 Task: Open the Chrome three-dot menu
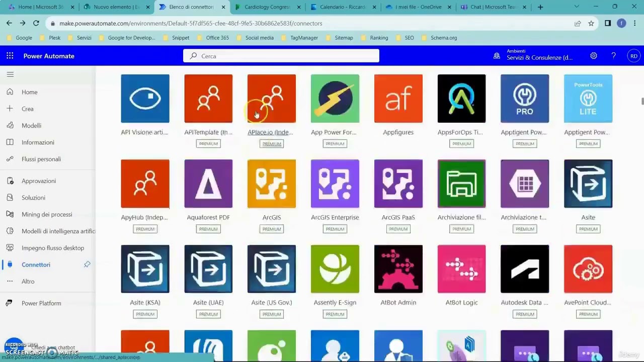[x=635, y=23]
